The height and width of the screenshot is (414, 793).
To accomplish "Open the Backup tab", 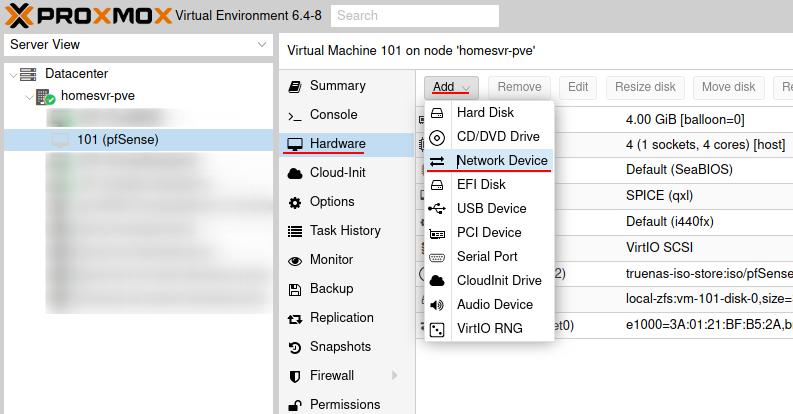I will pos(347,288).
